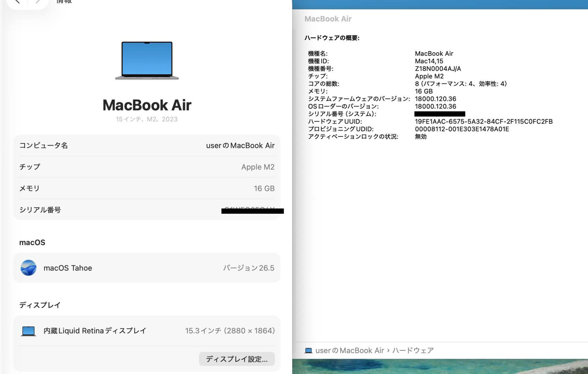Click the ディスプレイ section heading
Image resolution: width=588 pixels, height=374 pixels.
click(x=40, y=305)
